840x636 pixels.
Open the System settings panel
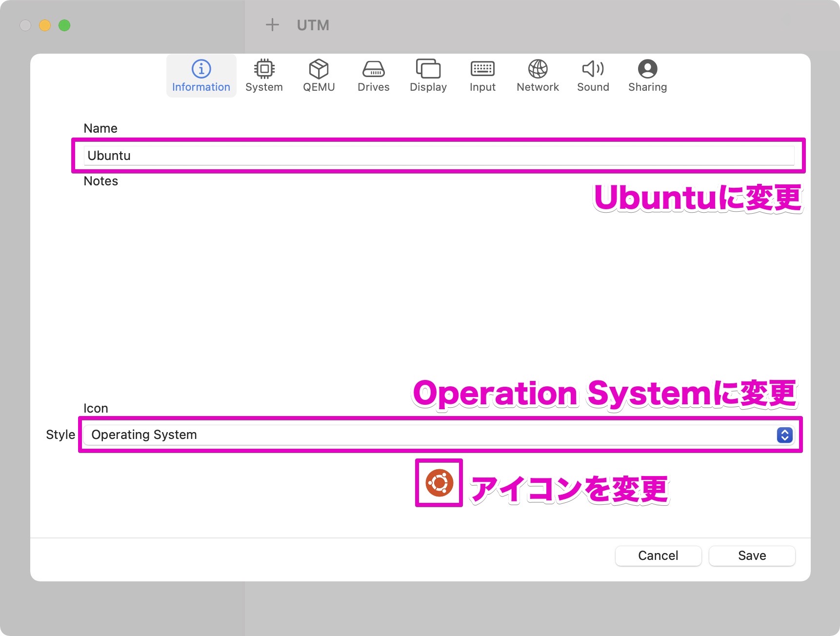(264, 76)
